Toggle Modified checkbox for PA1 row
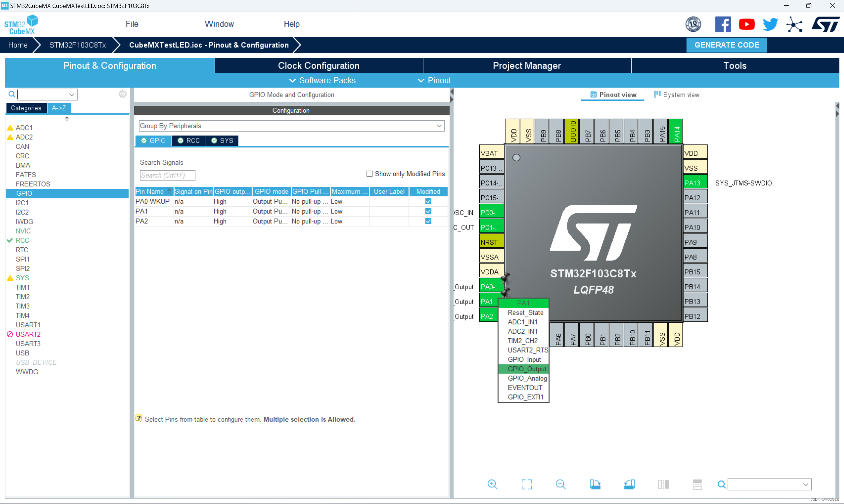Image resolution: width=844 pixels, height=504 pixels. 428,211
